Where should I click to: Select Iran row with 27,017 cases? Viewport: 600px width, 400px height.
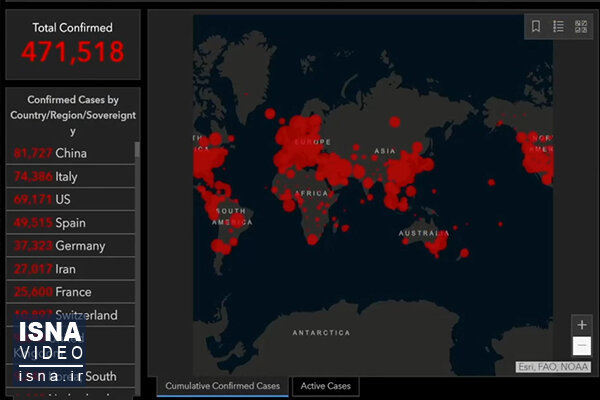coord(71,269)
